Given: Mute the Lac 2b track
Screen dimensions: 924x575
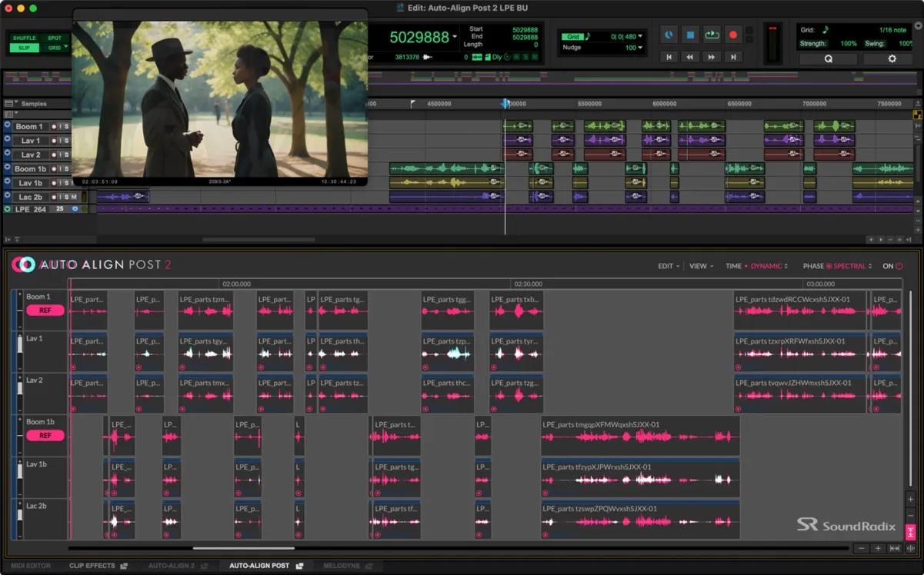Looking at the screenshot, I should click(74, 197).
